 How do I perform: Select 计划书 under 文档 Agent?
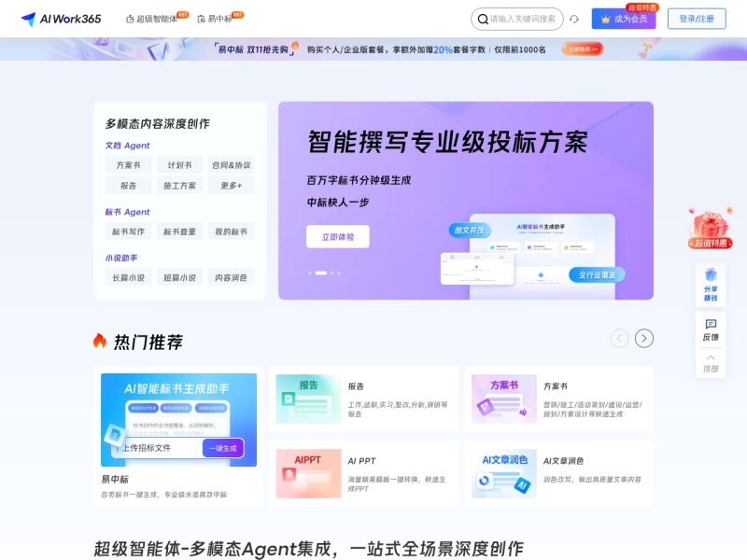[x=179, y=165]
